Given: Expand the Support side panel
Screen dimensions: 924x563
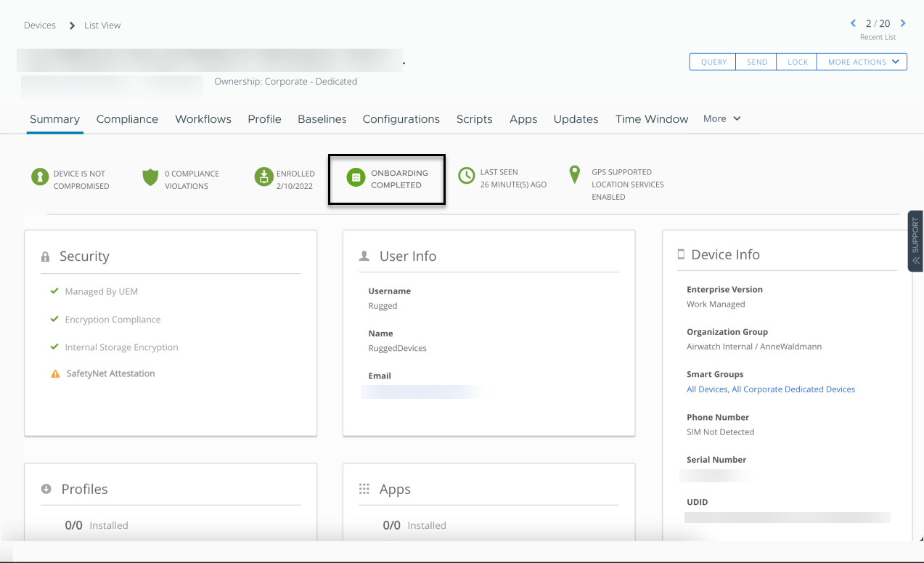Looking at the screenshot, I should (x=915, y=240).
